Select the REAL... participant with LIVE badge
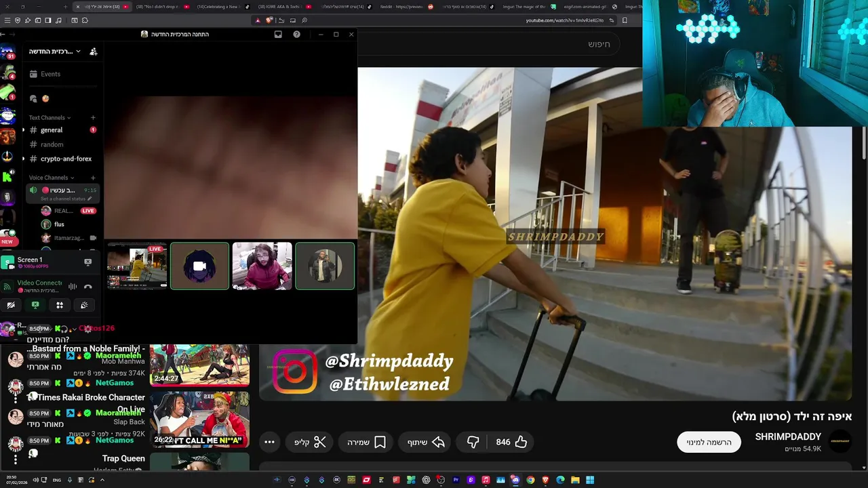Viewport: 868px width, 488px height. [68, 211]
